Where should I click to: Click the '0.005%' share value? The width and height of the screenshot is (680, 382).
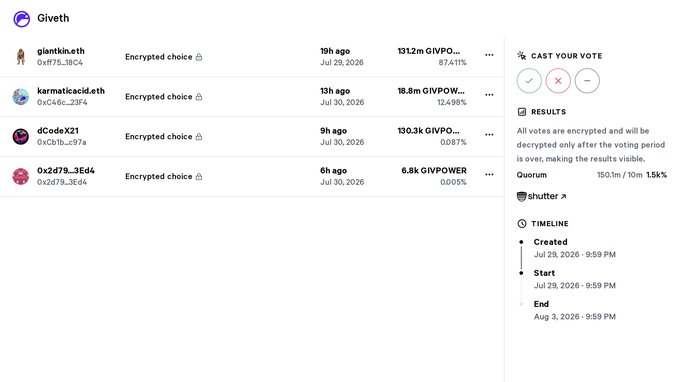pos(453,182)
